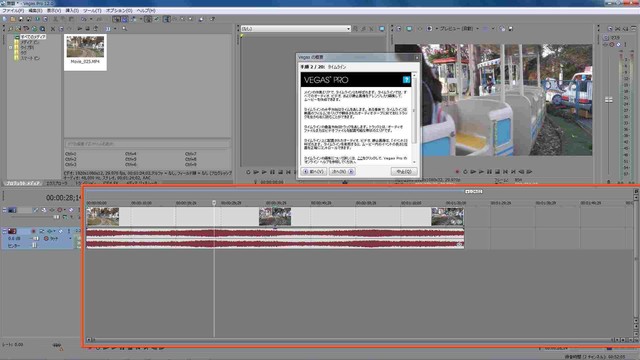Expand the third media bin tree node
The image size is (640, 360).
click(x=11, y=47)
